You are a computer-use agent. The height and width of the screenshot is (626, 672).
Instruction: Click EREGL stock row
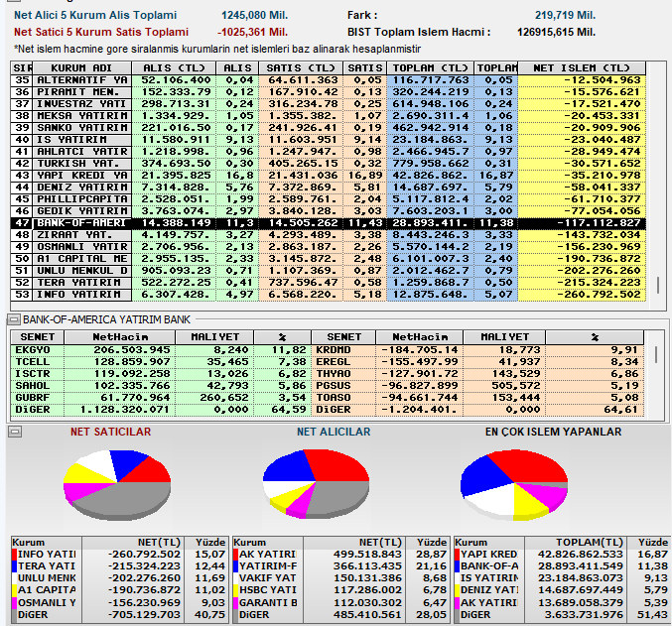pos(477,362)
